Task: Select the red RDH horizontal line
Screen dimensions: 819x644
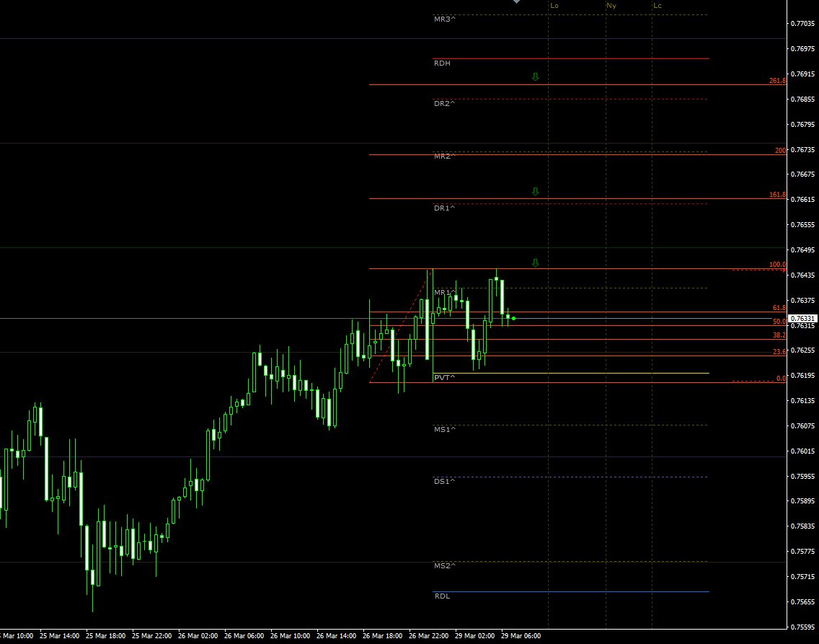Action: [571, 59]
